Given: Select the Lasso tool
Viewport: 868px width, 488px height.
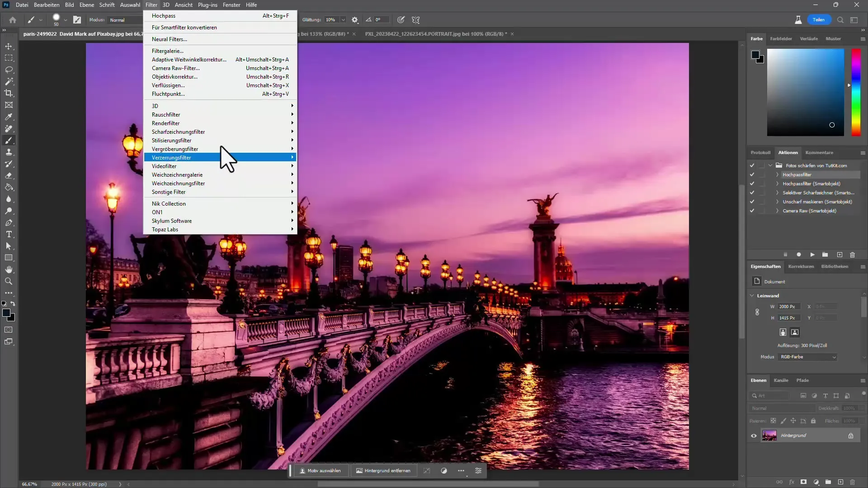Looking at the screenshot, I should pos(9,70).
